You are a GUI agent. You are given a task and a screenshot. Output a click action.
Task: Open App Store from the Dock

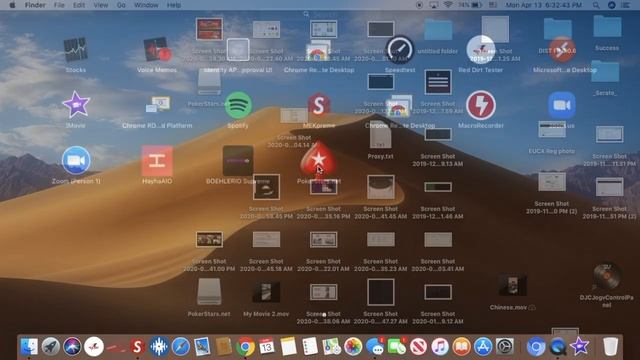(483, 347)
